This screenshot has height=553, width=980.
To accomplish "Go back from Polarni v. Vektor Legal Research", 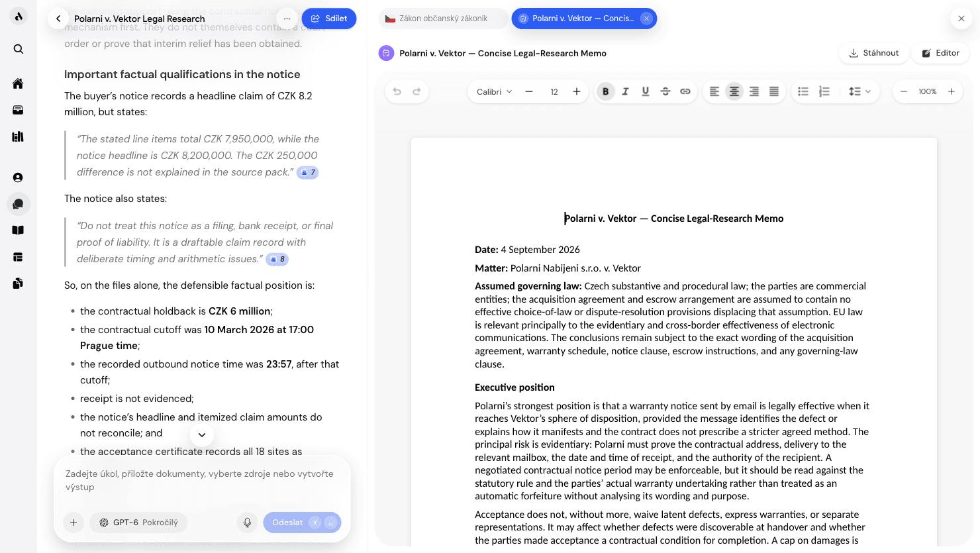I will point(58,19).
